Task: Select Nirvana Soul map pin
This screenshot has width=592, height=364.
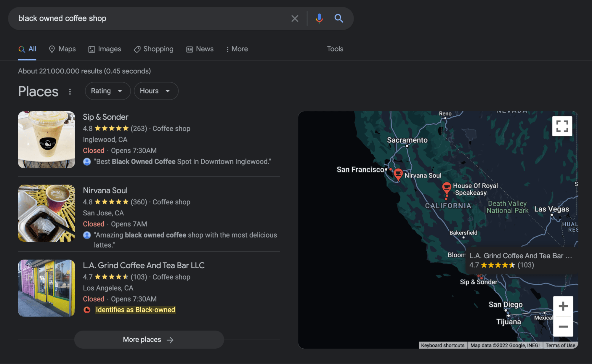Action: (398, 174)
